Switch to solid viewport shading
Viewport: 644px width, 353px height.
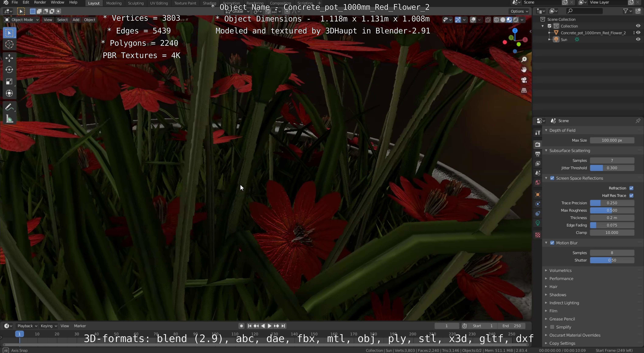coord(503,20)
